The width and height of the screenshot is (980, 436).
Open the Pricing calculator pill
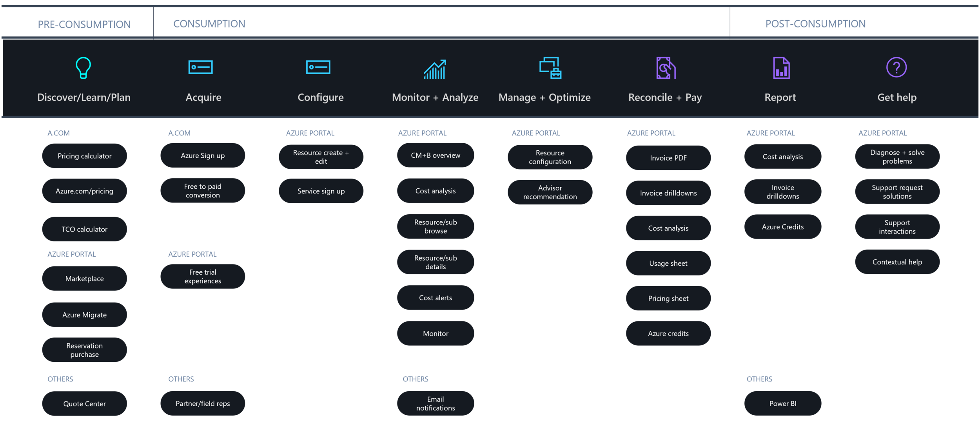pos(84,156)
